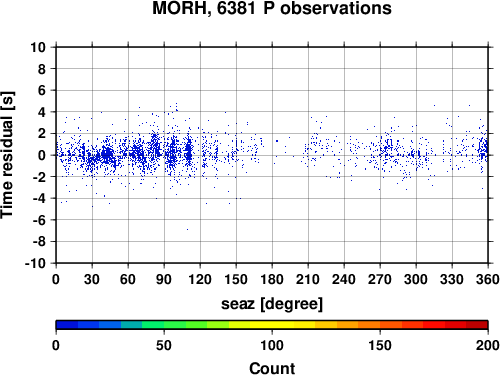Click the y-axis tick label 0
This screenshot has height=375, width=500.
coord(42,155)
